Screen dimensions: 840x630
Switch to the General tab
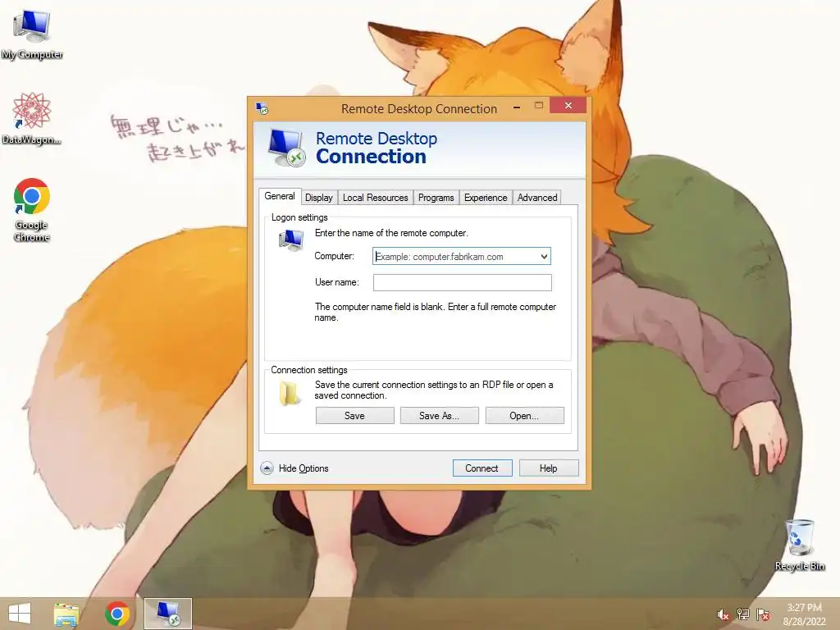click(x=280, y=197)
